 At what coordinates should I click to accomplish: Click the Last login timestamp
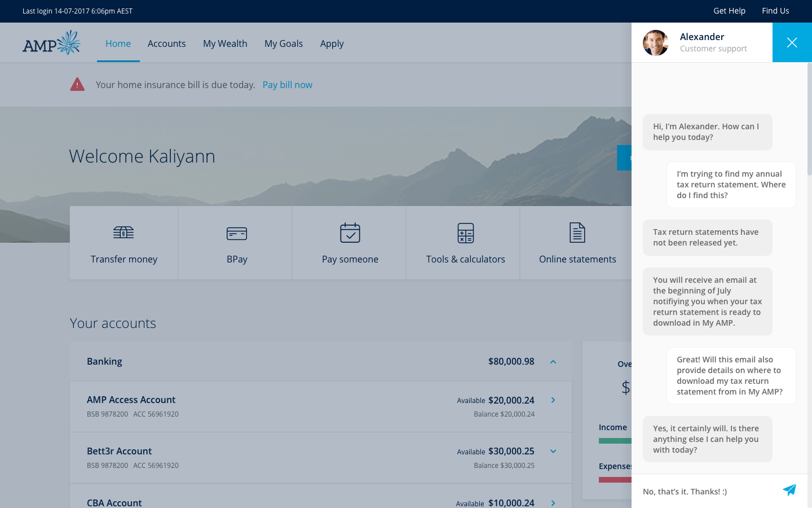[77, 11]
